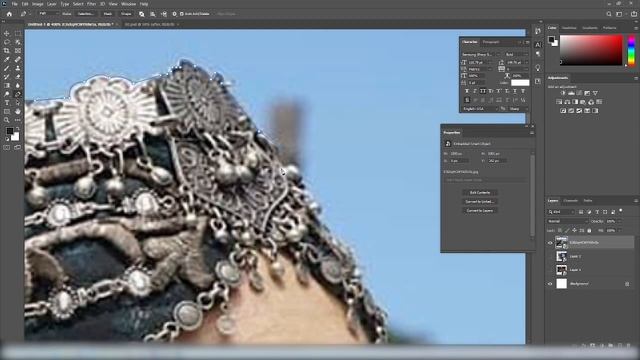Viewport: 640px width, 360px height.
Task: Open the Normal blend mode dropdown
Action: [567, 221]
